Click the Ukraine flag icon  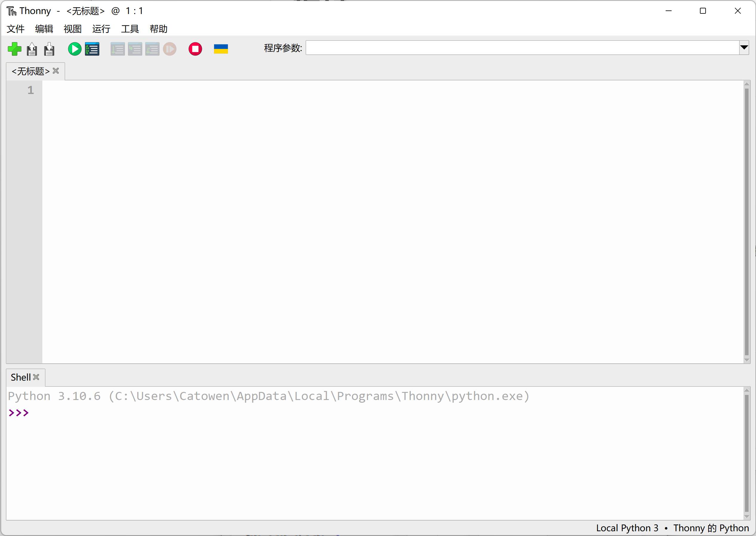point(221,49)
